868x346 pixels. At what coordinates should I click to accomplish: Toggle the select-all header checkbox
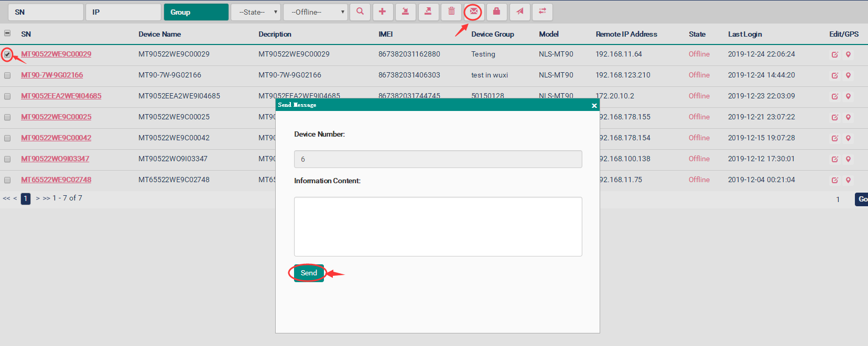tap(7, 33)
